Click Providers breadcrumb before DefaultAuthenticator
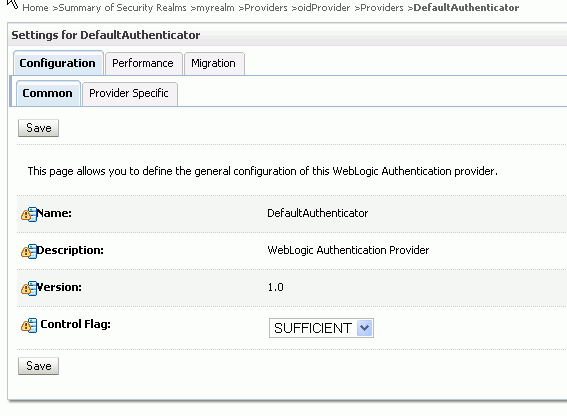 coord(381,8)
